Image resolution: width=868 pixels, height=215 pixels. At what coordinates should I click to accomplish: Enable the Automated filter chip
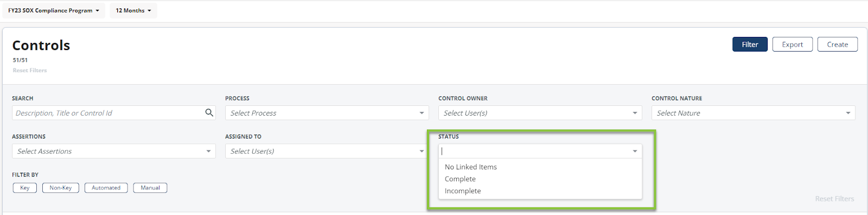[106, 188]
